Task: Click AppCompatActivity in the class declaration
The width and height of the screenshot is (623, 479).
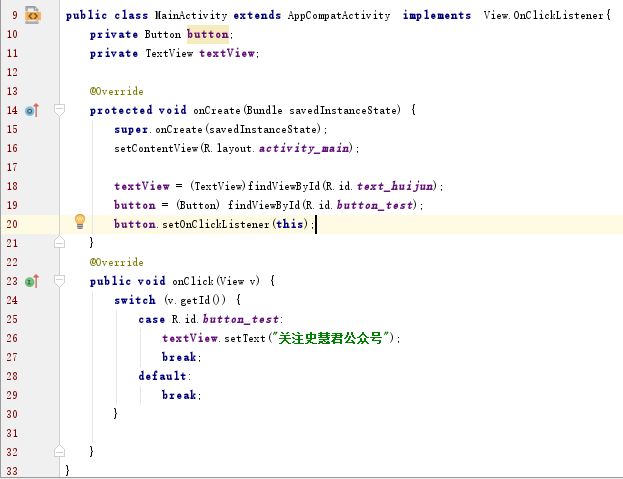Action: click(339, 15)
